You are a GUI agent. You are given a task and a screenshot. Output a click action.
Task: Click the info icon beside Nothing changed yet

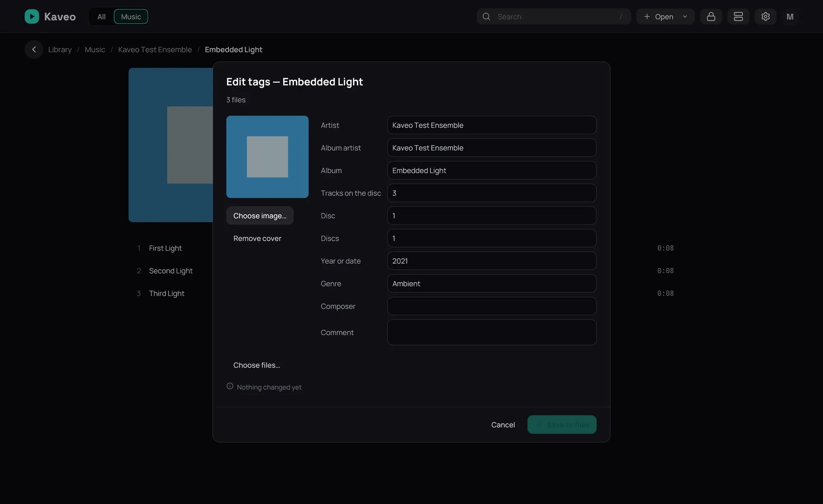pos(230,386)
